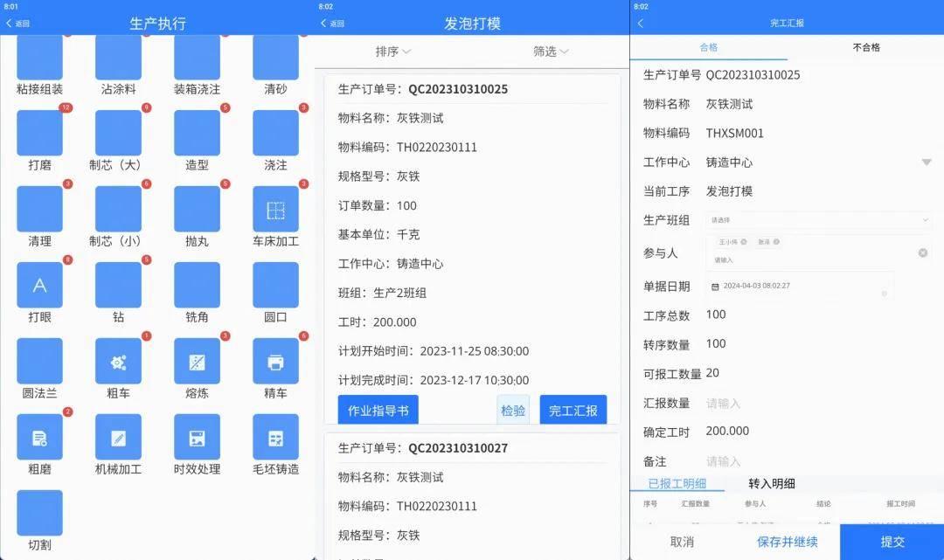Select the 打眼 process icon
944x560 pixels.
point(39,286)
